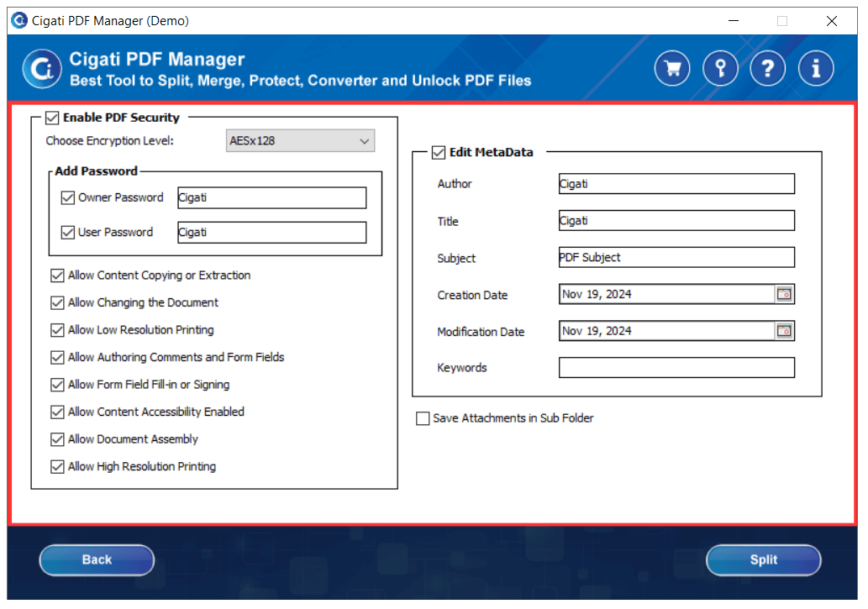Click into the Title text field
This screenshot has height=609, width=868.
[x=676, y=221]
